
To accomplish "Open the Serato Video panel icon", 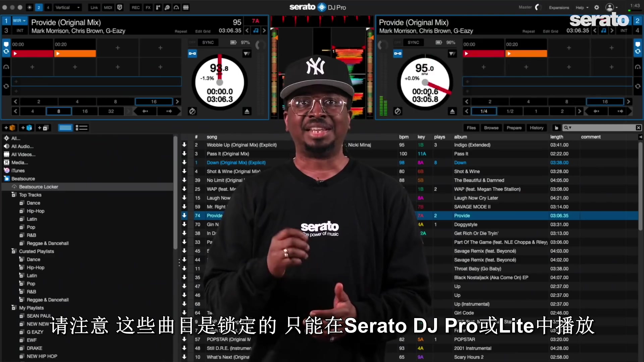I will 167,7.
